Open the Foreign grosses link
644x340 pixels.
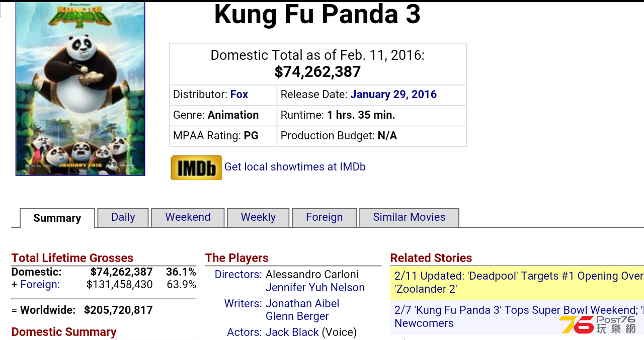(40, 285)
